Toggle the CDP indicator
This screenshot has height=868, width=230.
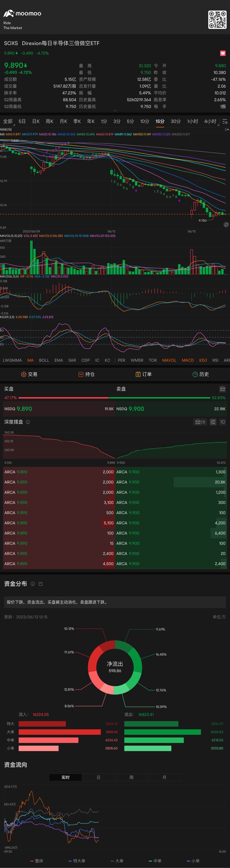click(x=86, y=360)
